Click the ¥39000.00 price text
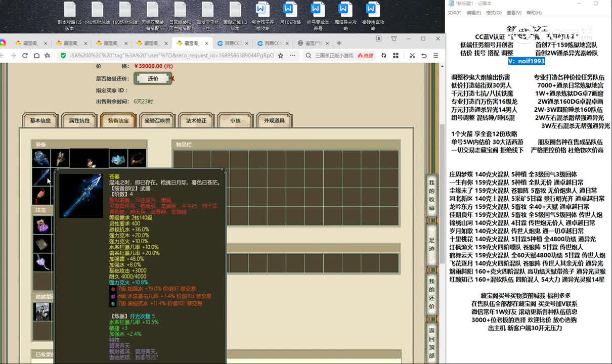This screenshot has width=612, height=364. [x=154, y=66]
